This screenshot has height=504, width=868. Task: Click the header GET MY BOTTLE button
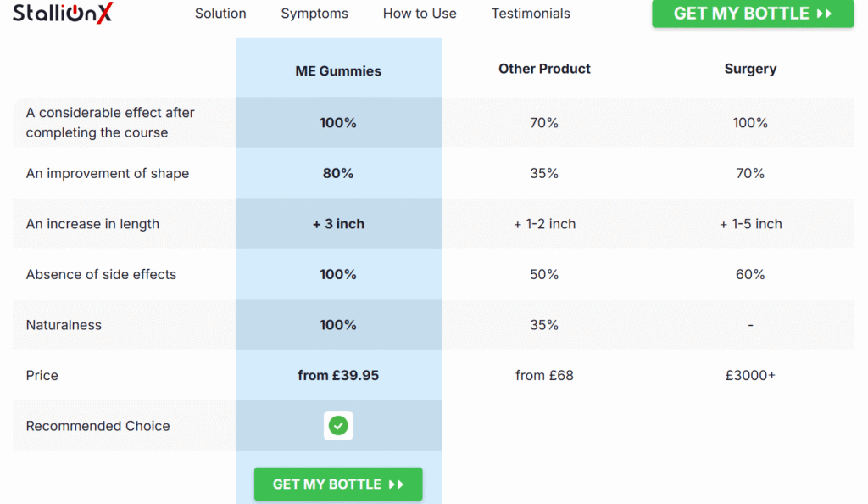click(753, 14)
